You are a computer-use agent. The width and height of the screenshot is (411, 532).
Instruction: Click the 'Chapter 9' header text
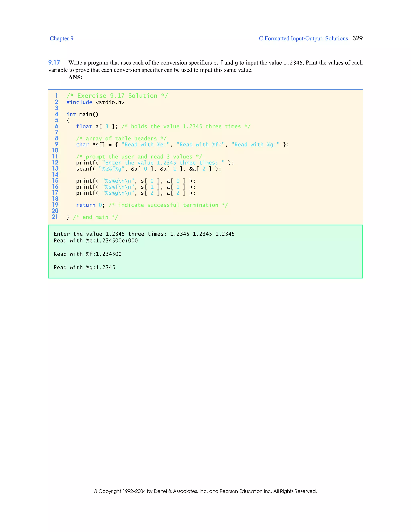61,39
